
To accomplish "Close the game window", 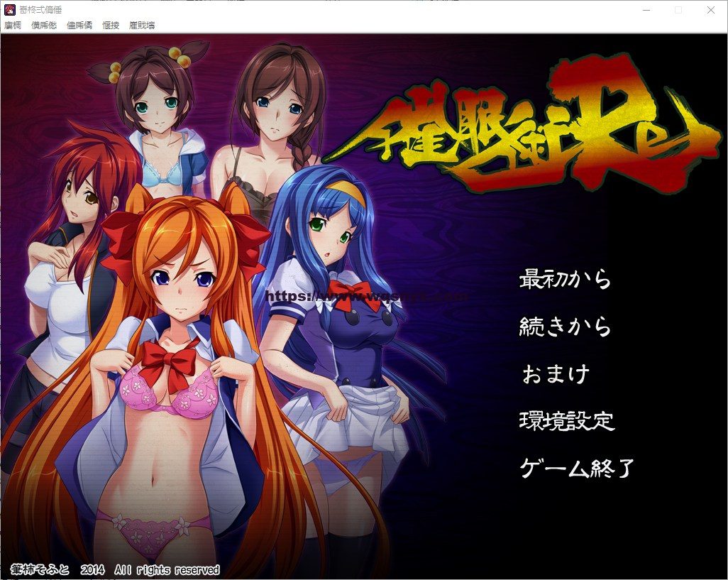I will coord(710,10).
